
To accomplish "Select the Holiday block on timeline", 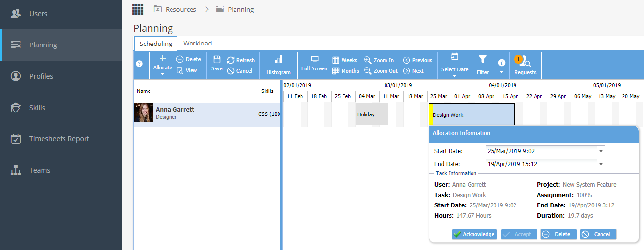I will pyautogui.click(x=372, y=114).
